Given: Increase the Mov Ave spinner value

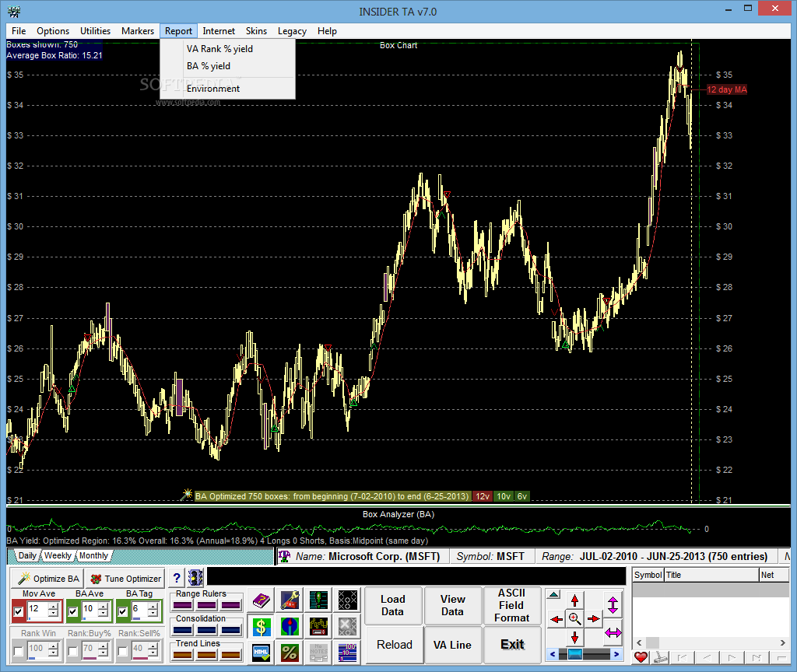Looking at the screenshot, I should pos(53,607).
